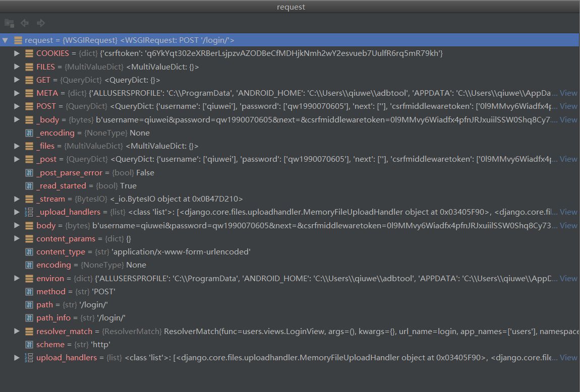
Task: Click the scheme field icon
Action: click(x=29, y=344)
